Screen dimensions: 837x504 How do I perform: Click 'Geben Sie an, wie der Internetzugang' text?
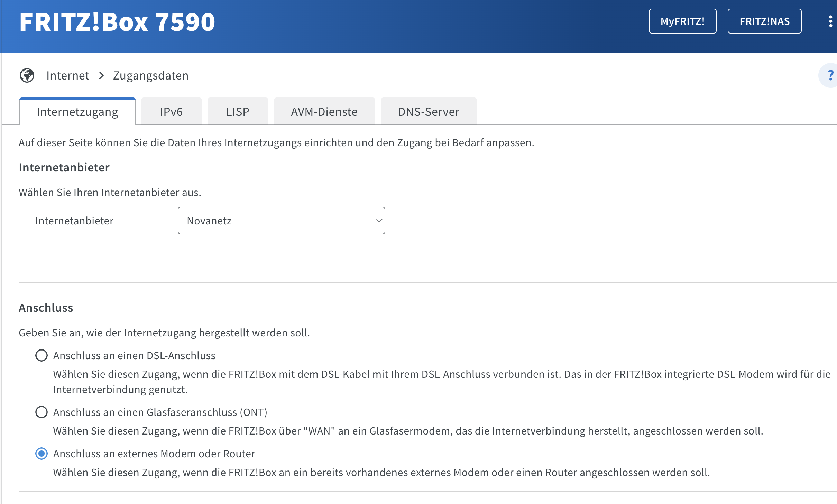164,333
